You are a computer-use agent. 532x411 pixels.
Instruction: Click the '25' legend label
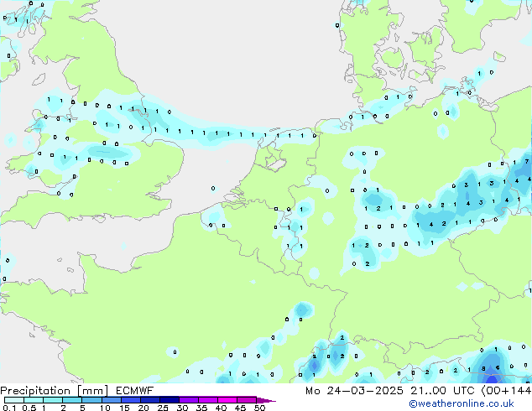point(163,408)
